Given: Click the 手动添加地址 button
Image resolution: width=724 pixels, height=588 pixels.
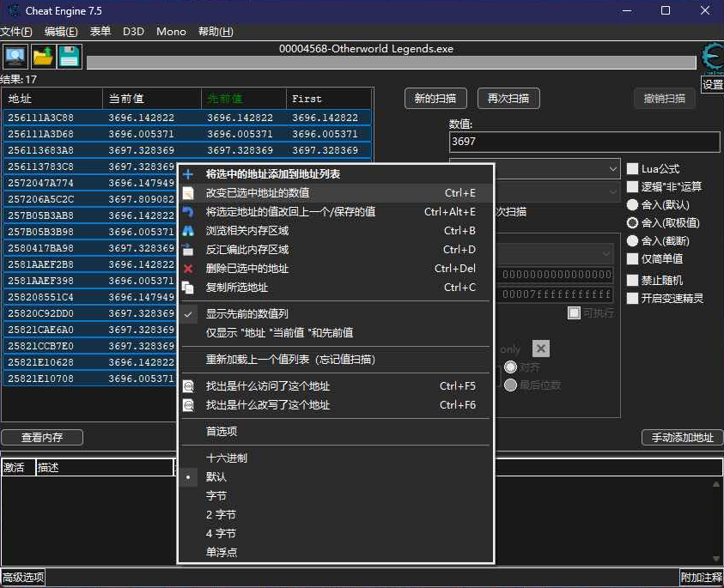Looking at the screenshot, I should [x=682, y=437].
